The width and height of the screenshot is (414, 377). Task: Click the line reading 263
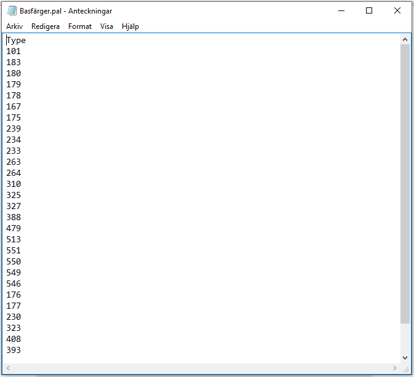point(13,162)
